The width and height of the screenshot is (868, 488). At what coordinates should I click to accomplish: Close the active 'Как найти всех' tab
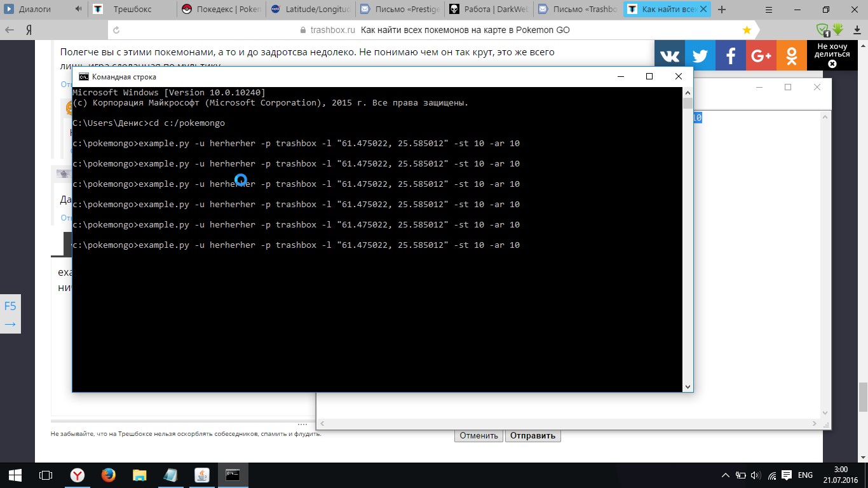click(703, 9)
